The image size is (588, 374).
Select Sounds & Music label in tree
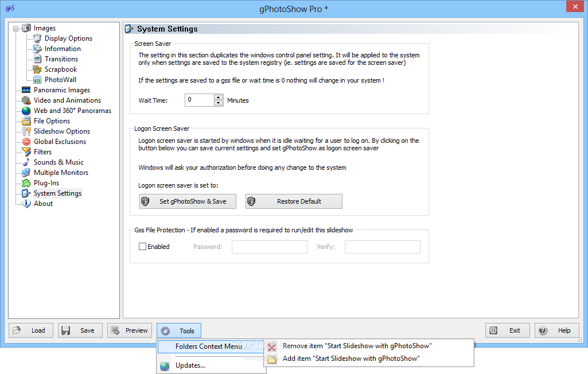tap(59, 162)
